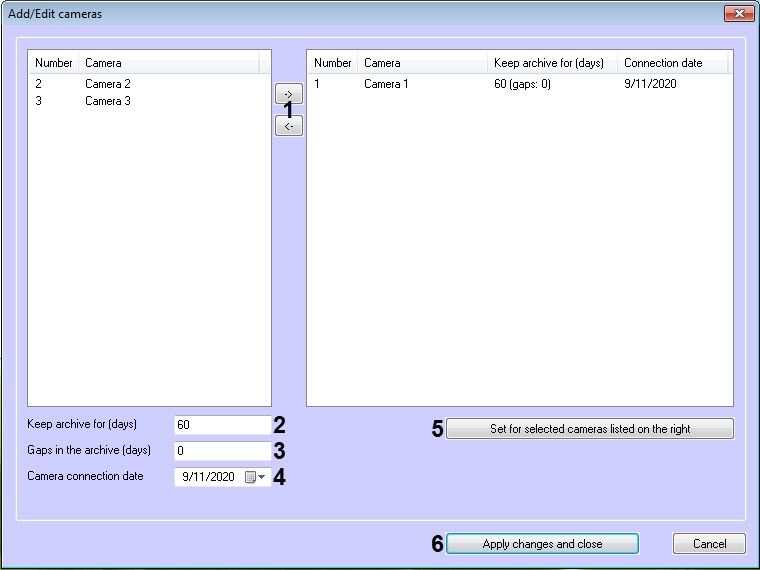Open the camera connection date calendar dropdown
Image resolution: width=760 pixels, height=570 pixels.
click(x=256, y=478)
